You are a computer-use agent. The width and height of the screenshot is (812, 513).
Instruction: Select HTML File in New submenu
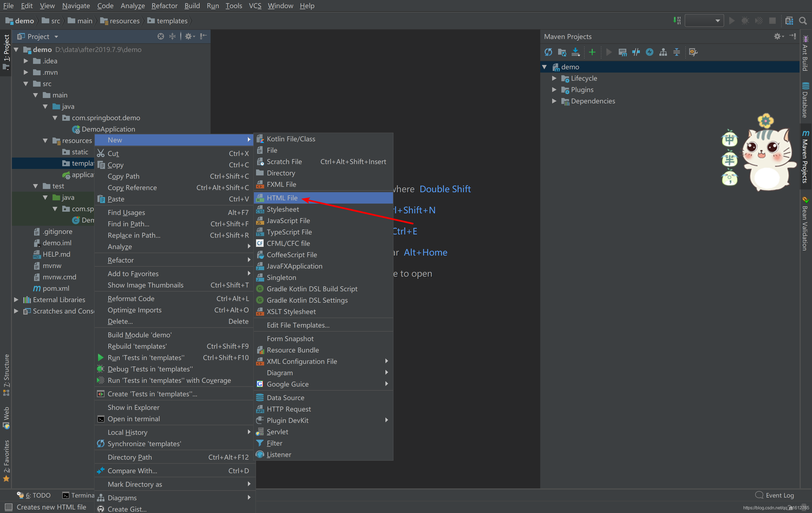pyautogui.click(x=282, y=198)
